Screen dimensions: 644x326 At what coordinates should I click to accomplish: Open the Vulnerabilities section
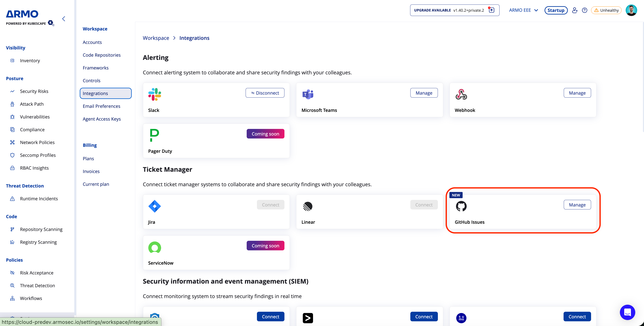[35, 117]
